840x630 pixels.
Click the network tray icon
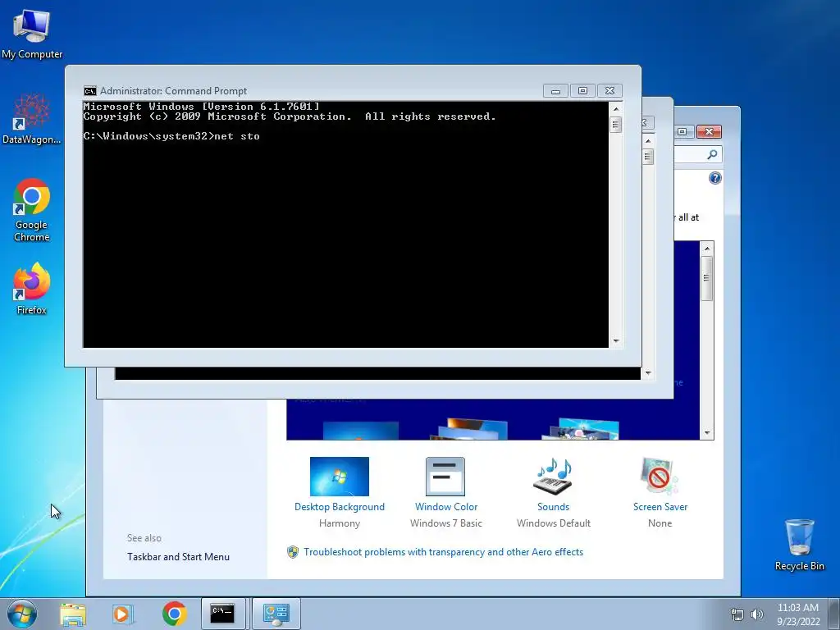pos(737,614)
